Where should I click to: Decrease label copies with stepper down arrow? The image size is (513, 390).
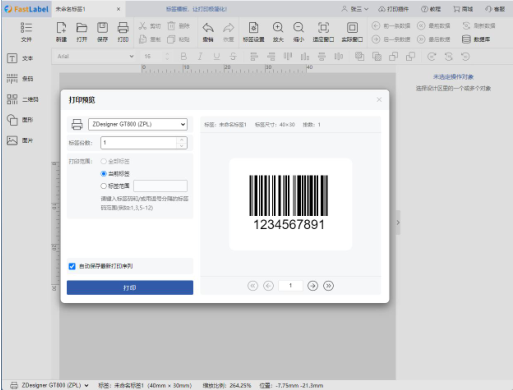(x=182, y=145)
